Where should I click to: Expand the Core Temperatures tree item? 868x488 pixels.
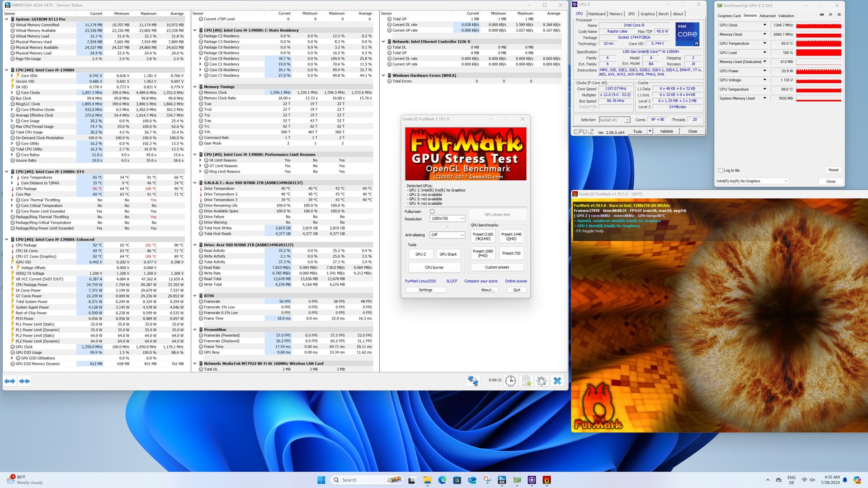(x=12, y=178)
